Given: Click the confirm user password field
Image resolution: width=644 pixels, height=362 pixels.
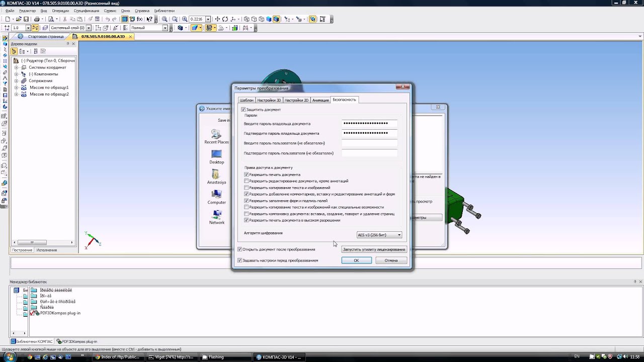Looking at the screenshot, I should pos(369,153).
